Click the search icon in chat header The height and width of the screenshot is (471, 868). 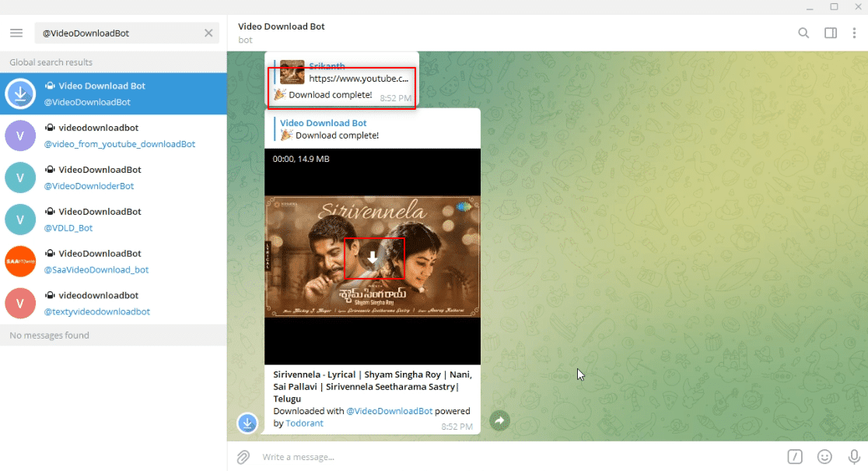tap(803, 33)
